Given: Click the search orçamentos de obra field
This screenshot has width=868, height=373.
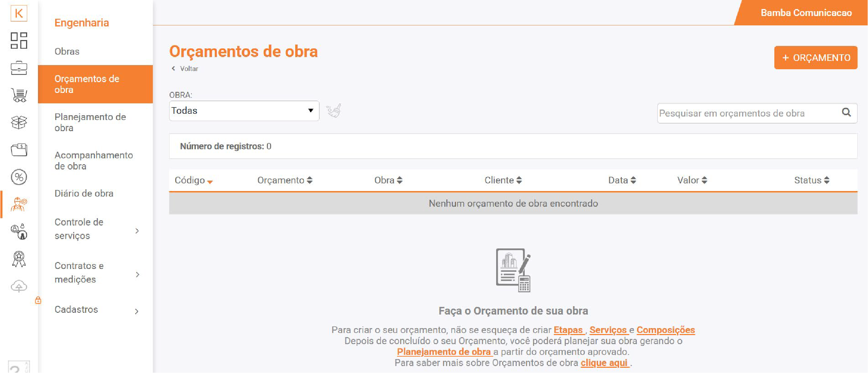Looking at the screenshot, I should tap(748, 113).
